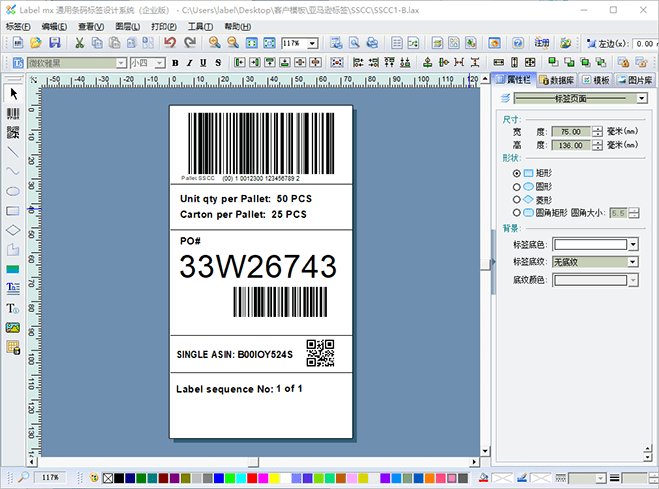Screen dimensions: 659x489
Task: Select the ellipse drawing tool
Action: pyautogui.click(x=13, y=191)
